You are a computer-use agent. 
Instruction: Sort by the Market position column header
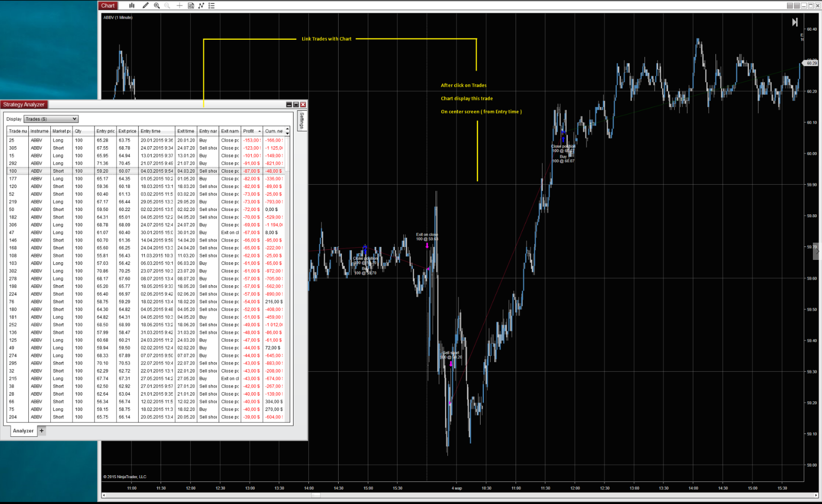tap(61, 131)
